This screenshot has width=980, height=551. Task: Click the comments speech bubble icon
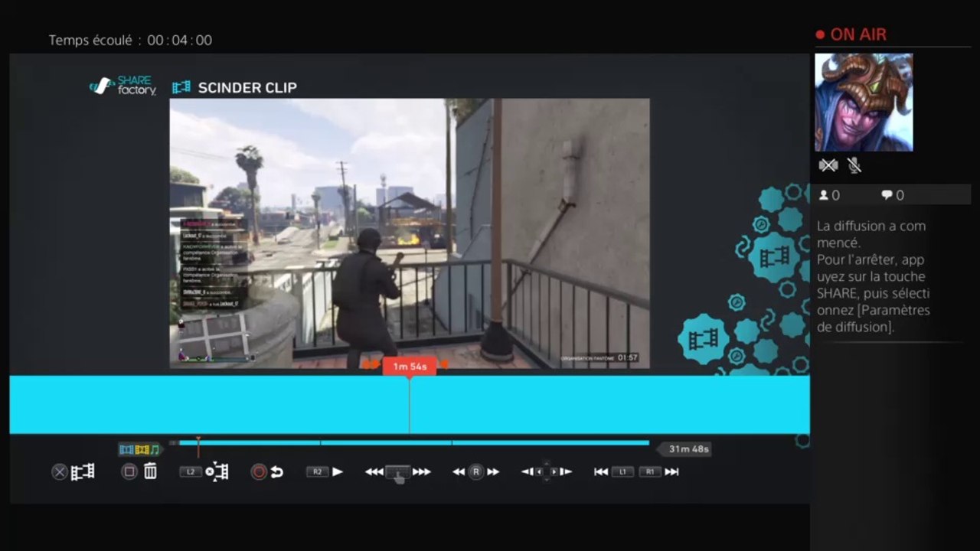pyautogui.click(x=887, y=195)
